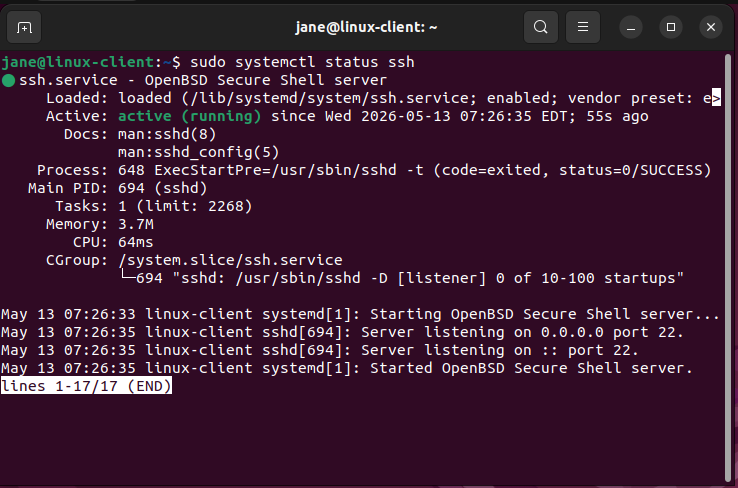Click the Tasks value 1 (limit: 2268)

tap(185, 206)
